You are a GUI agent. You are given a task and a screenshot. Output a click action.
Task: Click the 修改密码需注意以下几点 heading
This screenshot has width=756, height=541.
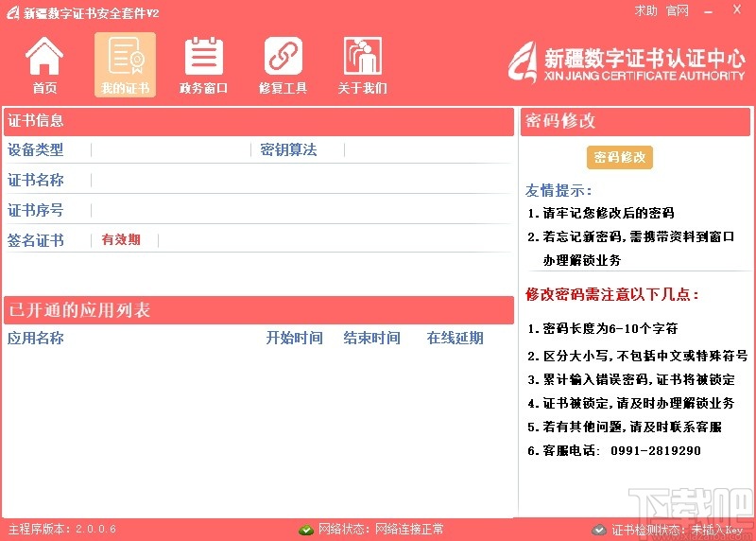click(x=612, y=294)
